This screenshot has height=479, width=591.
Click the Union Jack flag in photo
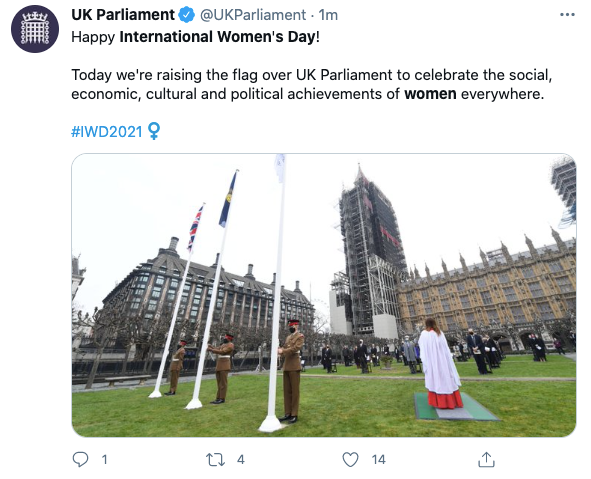(195, 228)
